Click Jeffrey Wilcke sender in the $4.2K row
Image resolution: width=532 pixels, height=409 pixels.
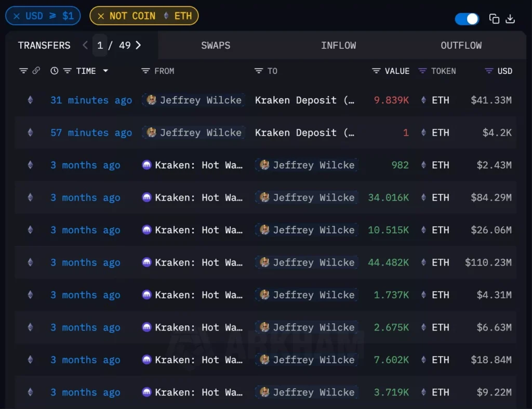pyautogui.click(x=194, y=133)
